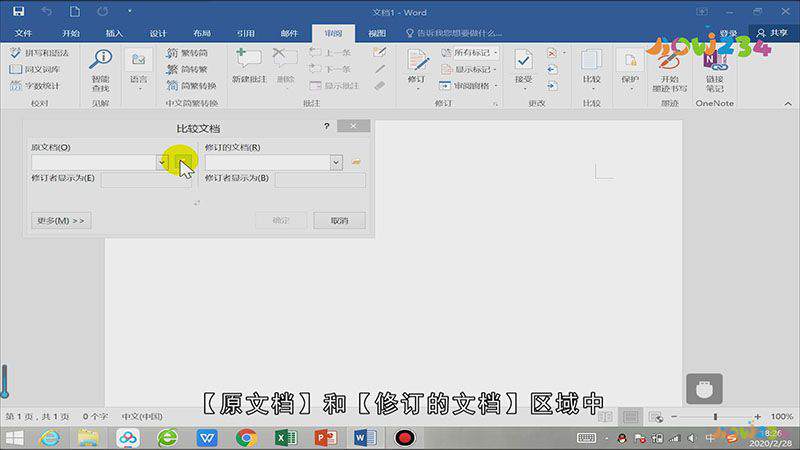Click the 确定 button in the compare dialog
Viewport: 800px width, 450px height.
coord(281,220)
